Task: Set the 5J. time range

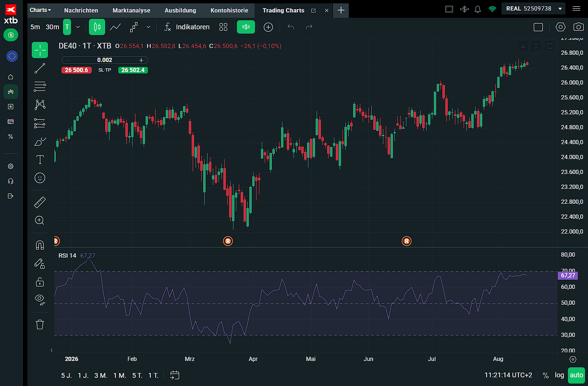Action: click(66, 375)
